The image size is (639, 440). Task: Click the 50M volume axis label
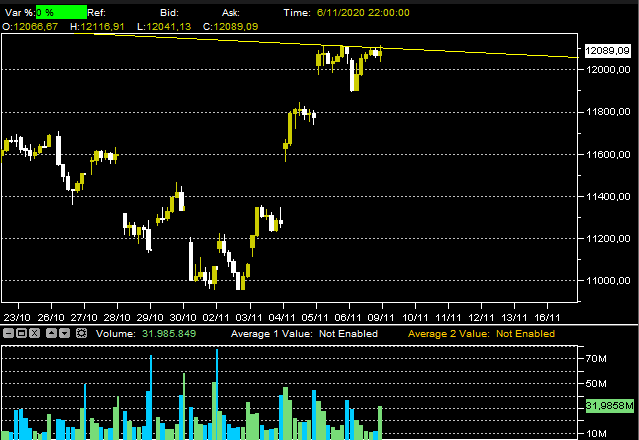pyautogui.click(x=596, y=384)
